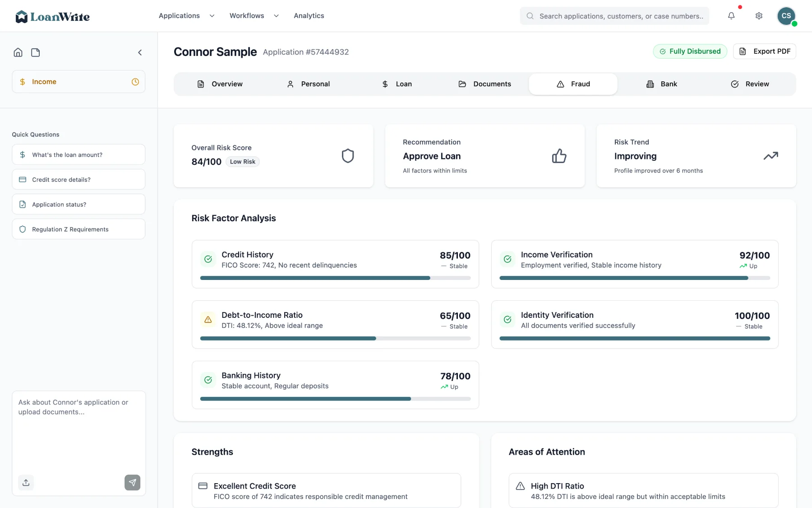Screen dimensions: 812x508
Task: Ask "What's the loan amount?" quick question
Action: coord(78,154)
